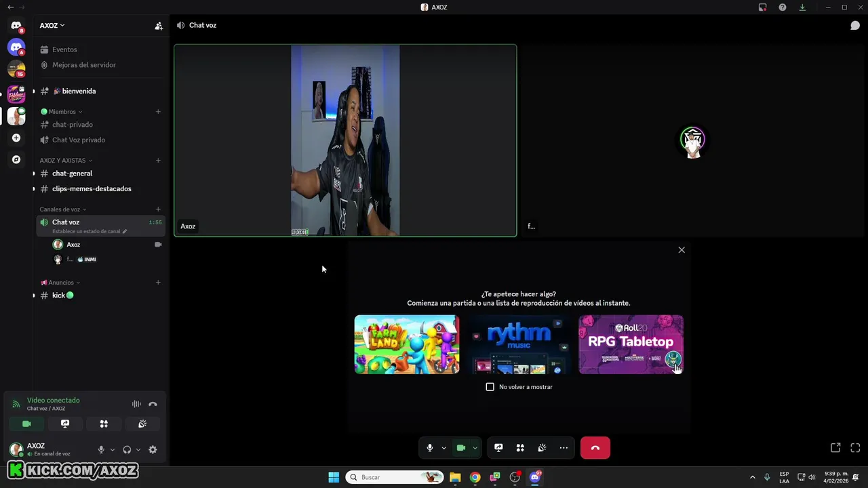This screenshot has height=488, width=868.
Task: Open the soundboard in the sidebar panel
Action: (x=142, y=424)
